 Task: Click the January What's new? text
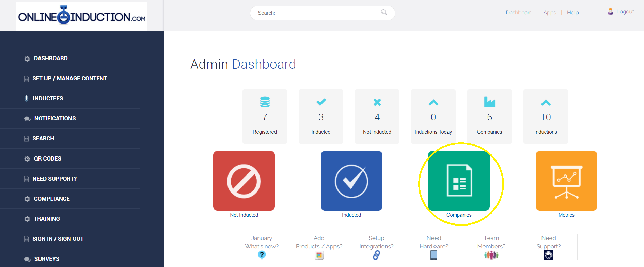(262, 242)
